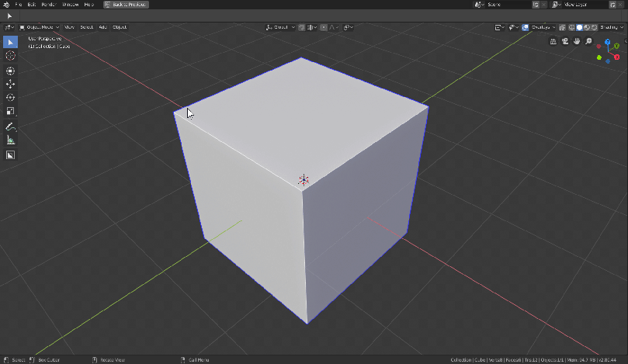Select the Measure tool
628x364 pixels.
[x=11, y=140]
